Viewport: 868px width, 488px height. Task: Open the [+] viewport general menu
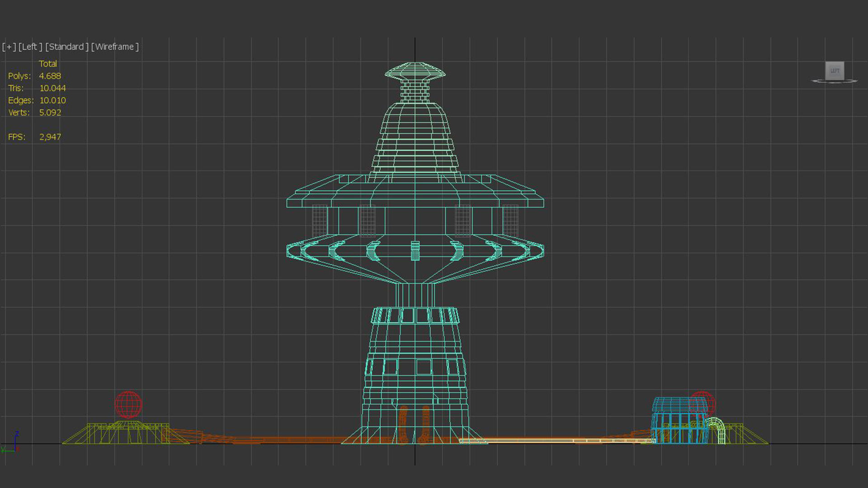pos(9,47)
